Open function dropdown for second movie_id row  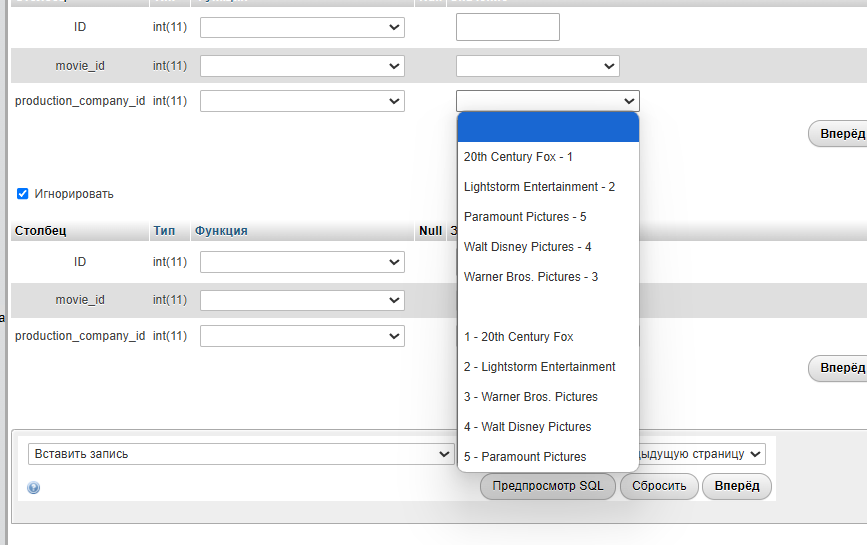pos(302,300)
